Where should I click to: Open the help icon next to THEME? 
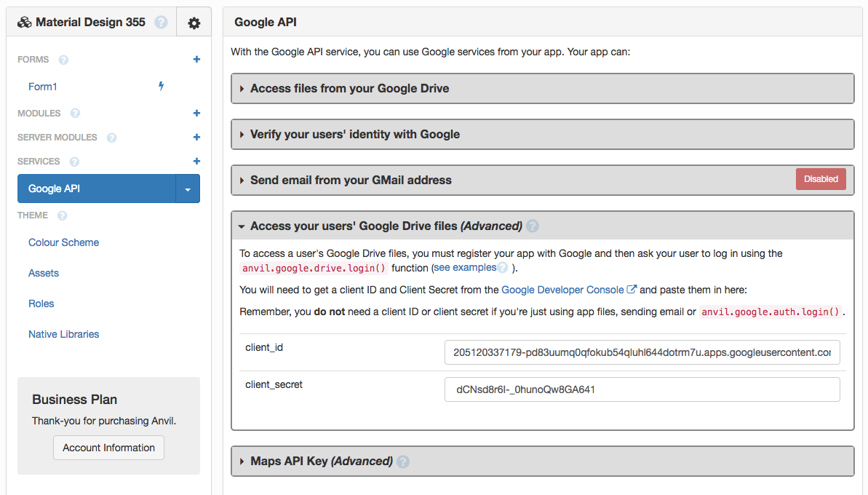tap(62, 215)
